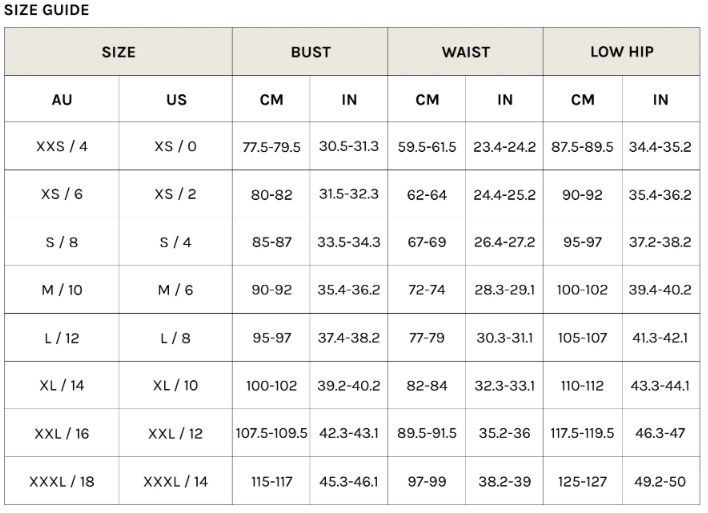This screenshot has height=513, width=708.
Task: Select the SIZE column header
Action: (118, 52)
